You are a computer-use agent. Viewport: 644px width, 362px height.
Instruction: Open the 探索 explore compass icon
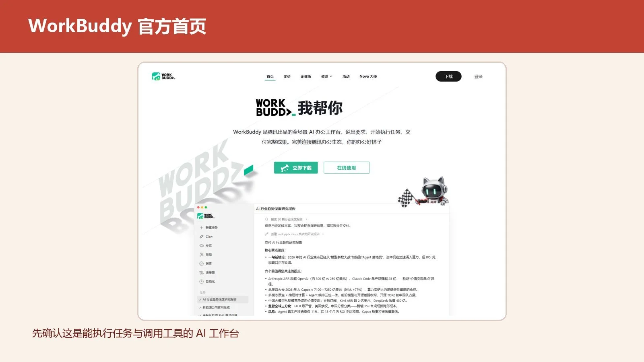coord(201,263)
